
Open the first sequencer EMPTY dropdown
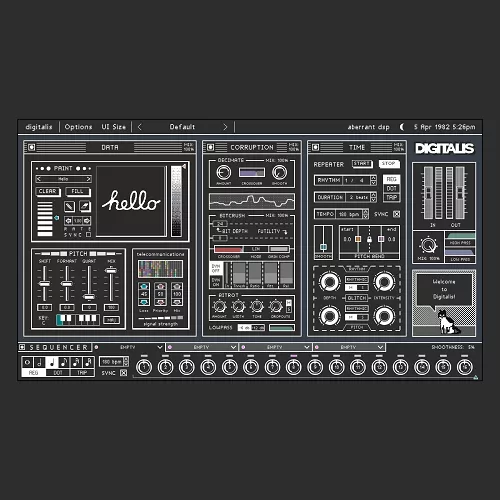point(160,347)
